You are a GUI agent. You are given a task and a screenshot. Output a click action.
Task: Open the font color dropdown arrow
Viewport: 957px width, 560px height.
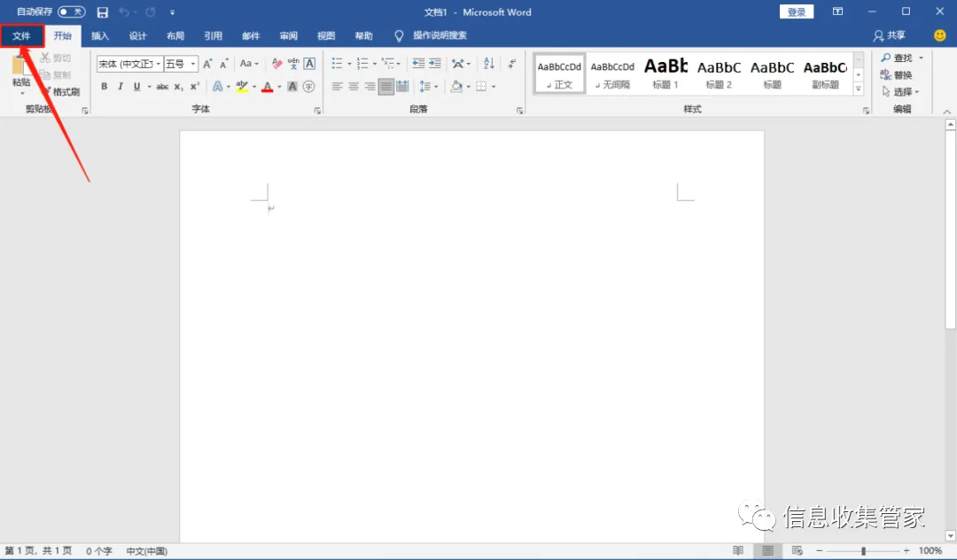coord(279,87)
